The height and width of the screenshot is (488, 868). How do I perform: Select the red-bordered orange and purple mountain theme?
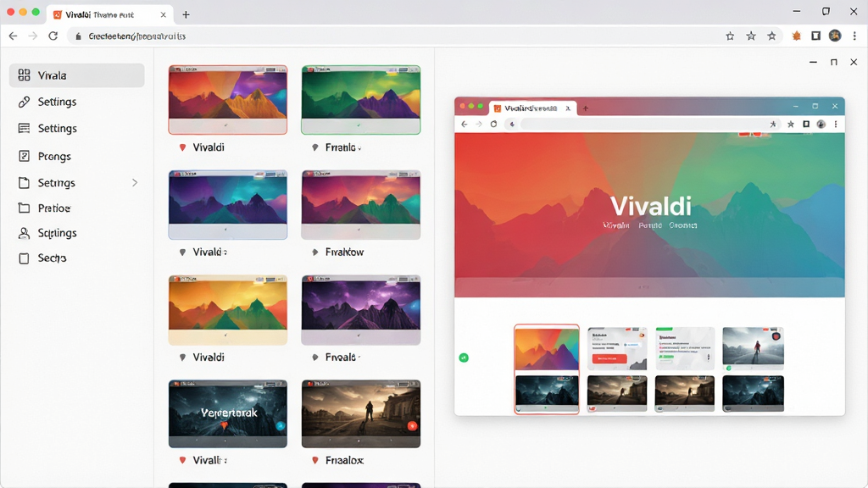pyautogui.click(x=228, y=100)
